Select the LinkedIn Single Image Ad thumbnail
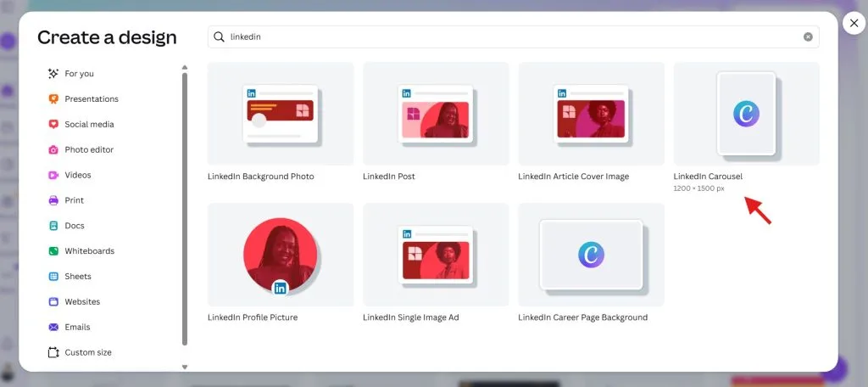The image size is (868, 387). pyautogui.click(x=436, y=255)
